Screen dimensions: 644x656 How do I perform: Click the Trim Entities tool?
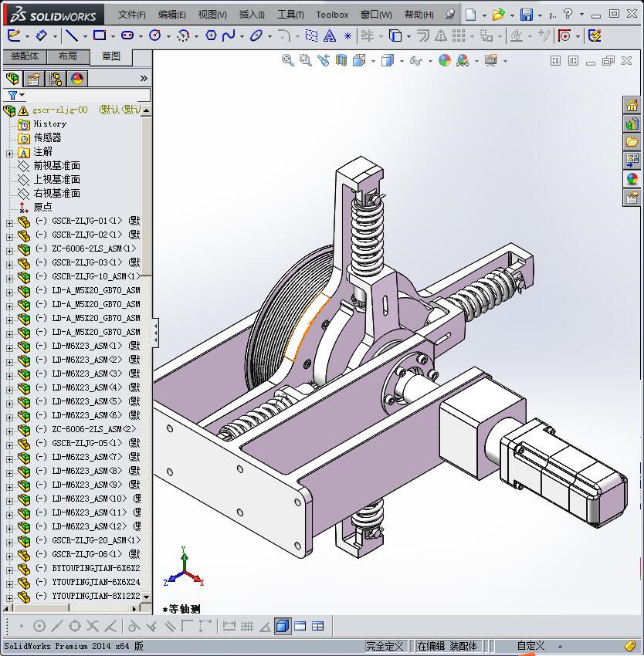pos(368,36)
